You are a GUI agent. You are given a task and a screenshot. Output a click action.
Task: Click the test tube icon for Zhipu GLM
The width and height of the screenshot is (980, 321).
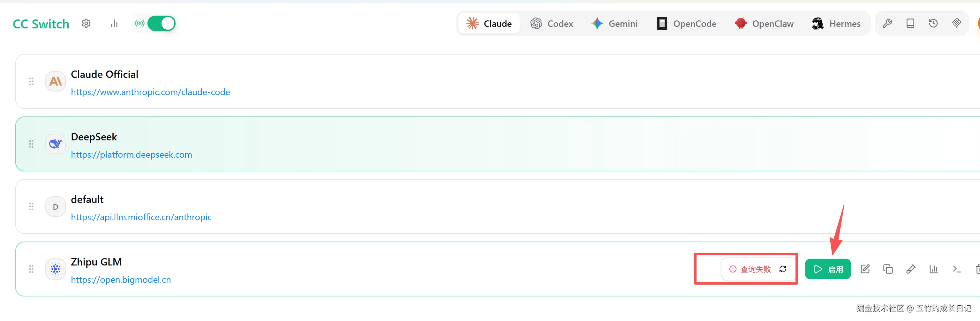pos(911,269)
